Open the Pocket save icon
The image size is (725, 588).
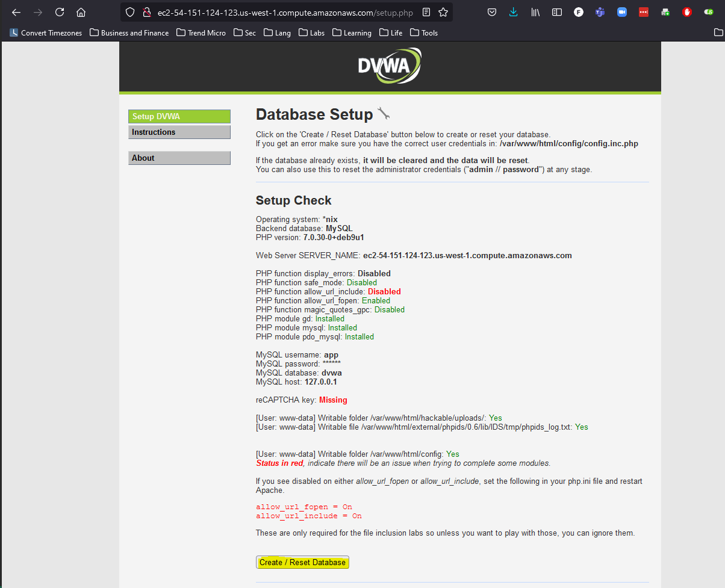492,12
